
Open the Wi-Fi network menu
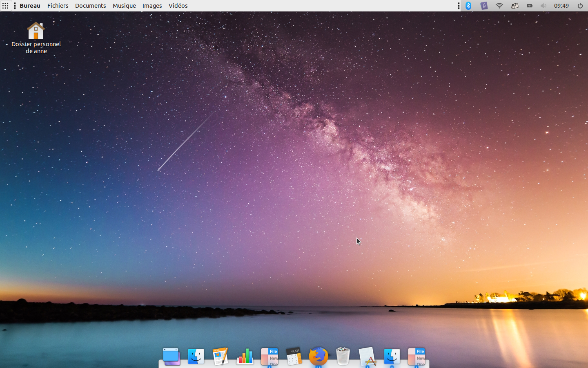click(499, 6)
